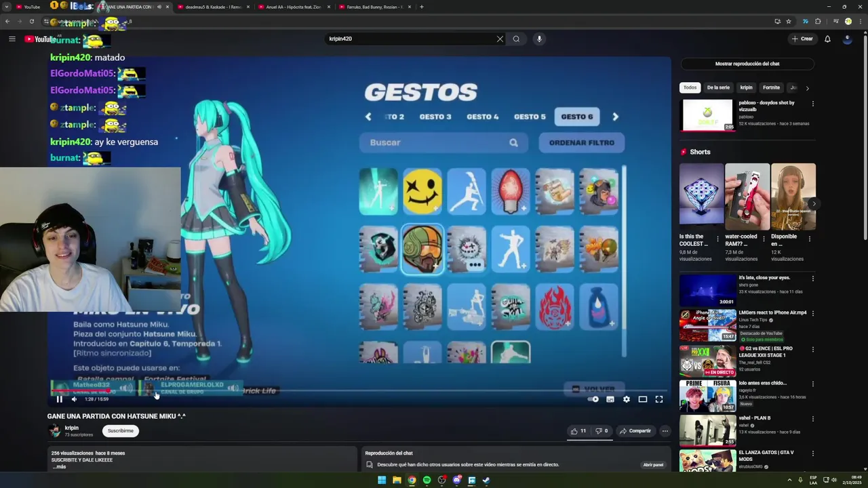868x488 pixels.
Task: Open Discord from the taskbar
Action: [x=456, y=481]
